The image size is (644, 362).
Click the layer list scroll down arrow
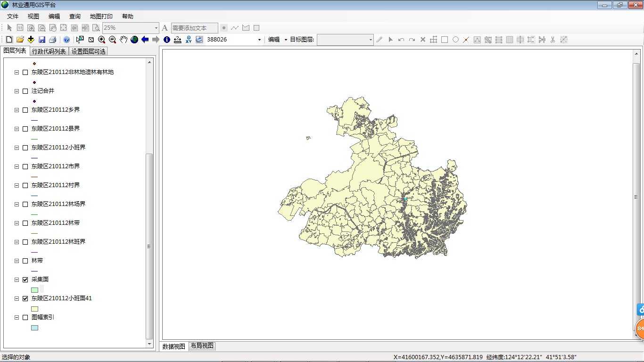(x=150, y=344)
